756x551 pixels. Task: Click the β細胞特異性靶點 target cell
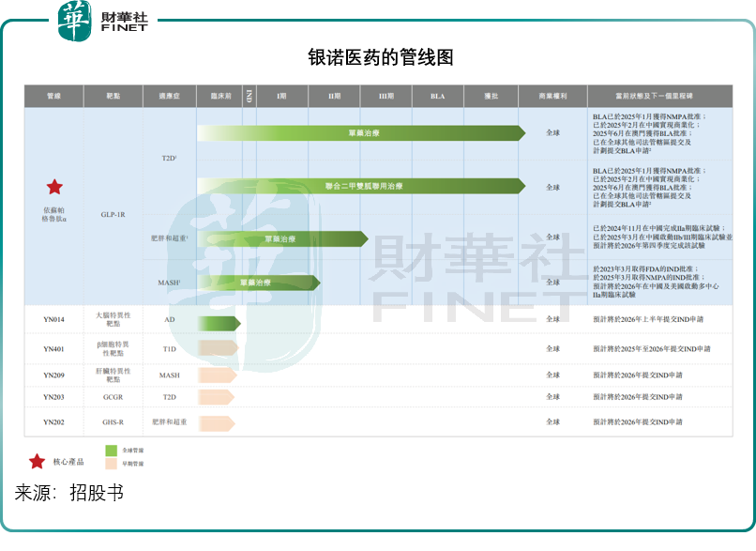pos(113,349)
